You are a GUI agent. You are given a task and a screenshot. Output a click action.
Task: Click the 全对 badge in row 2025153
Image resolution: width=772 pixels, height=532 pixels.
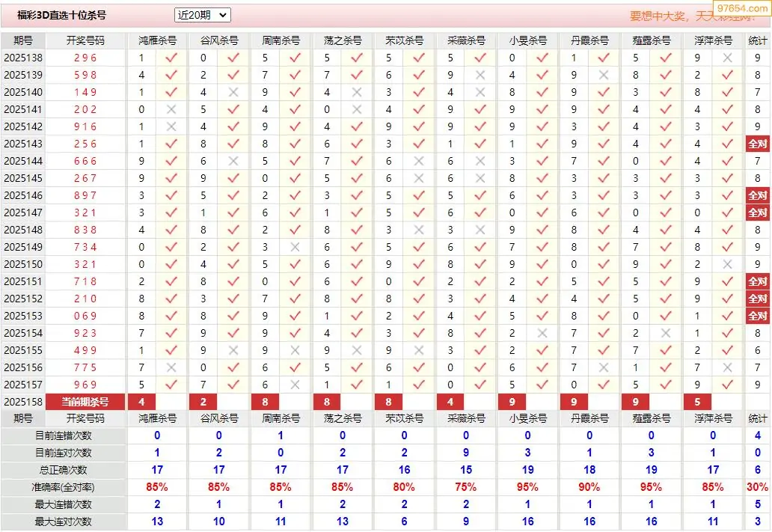pos(757,316)
